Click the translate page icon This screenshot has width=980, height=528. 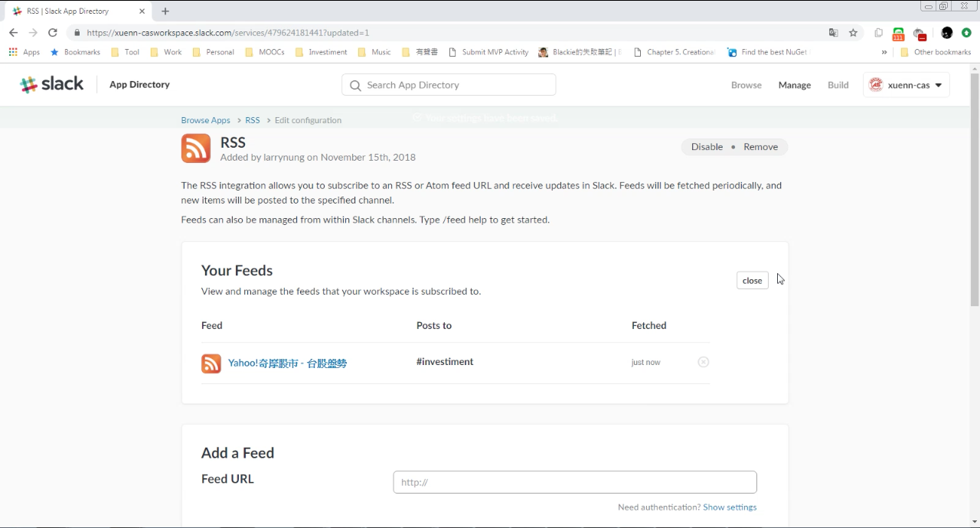(833, 33)
